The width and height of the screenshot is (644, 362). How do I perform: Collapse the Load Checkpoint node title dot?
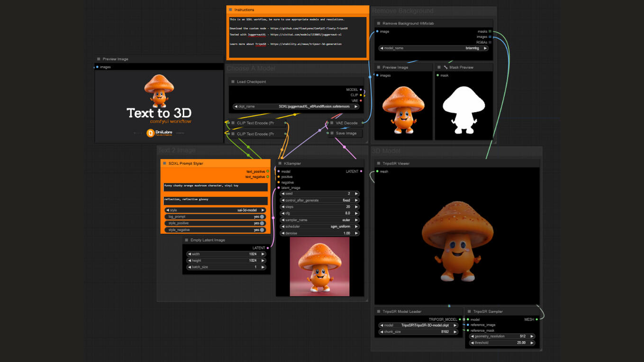[x=233, y=82]
